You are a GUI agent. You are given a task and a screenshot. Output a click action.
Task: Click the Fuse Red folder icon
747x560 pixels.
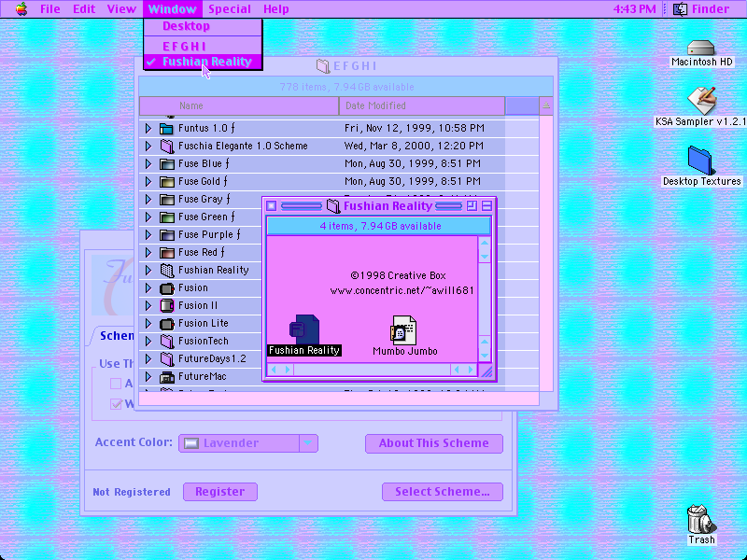pos(167,252)
